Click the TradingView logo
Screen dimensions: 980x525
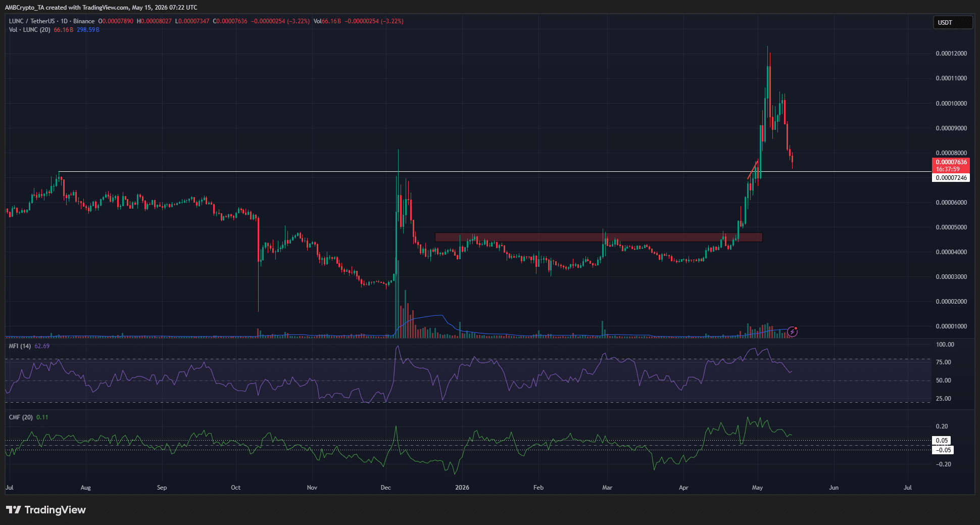coord(46,509)
